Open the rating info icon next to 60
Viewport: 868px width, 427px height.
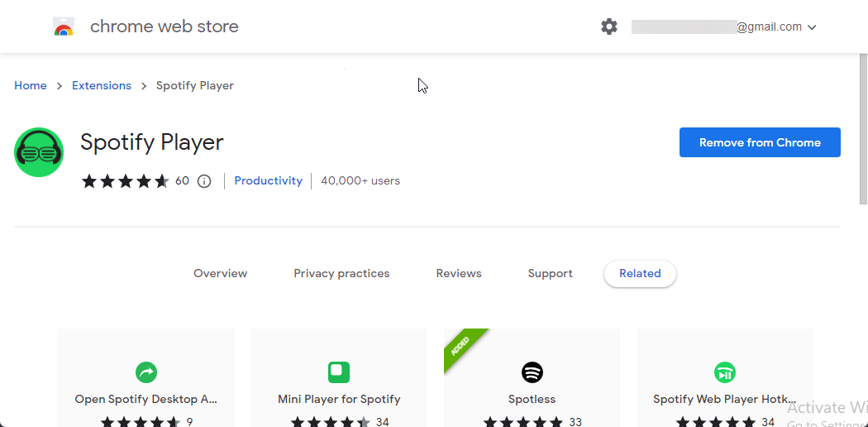pyautogui.click(x=204, y=181)
